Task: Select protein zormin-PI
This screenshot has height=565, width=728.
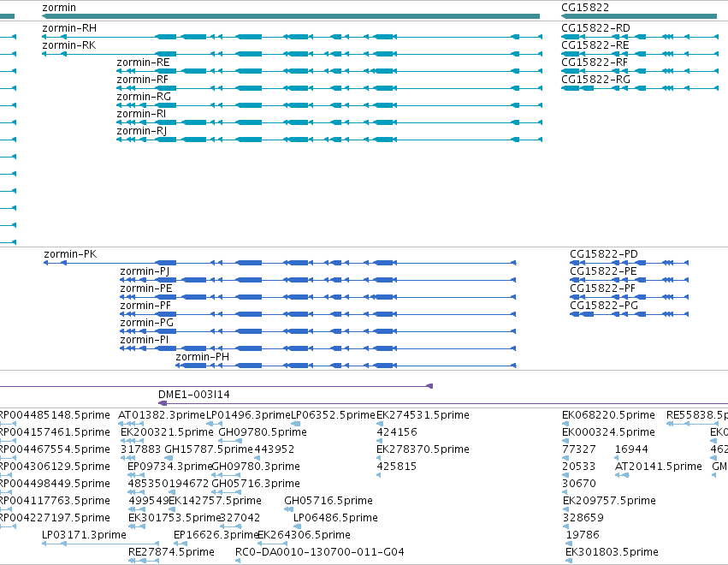Action: [x=145, y=340]
